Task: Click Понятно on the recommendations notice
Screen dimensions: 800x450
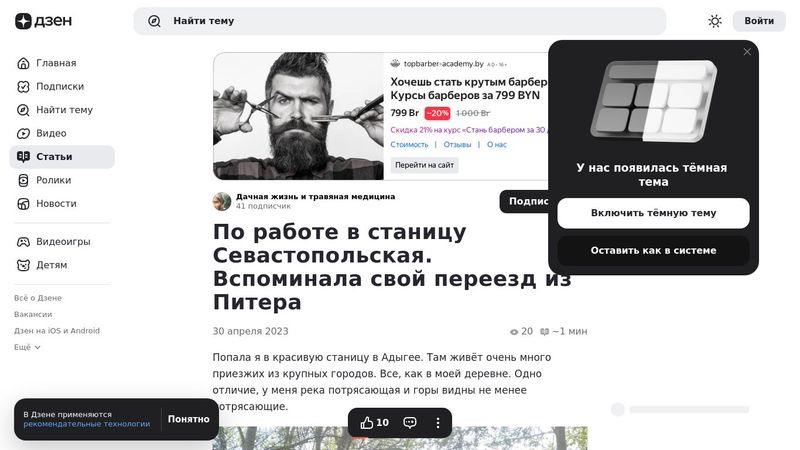Action: coord(189,419)
